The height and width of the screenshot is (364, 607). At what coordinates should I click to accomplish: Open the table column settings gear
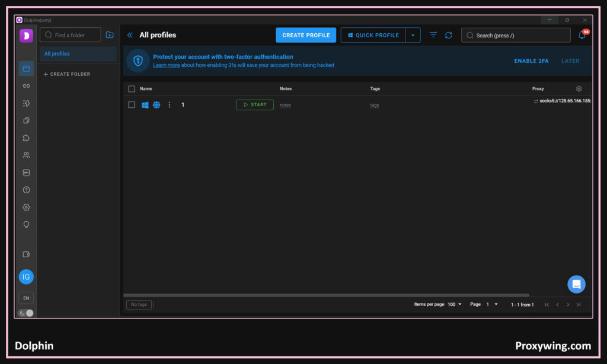click(579, 89)
